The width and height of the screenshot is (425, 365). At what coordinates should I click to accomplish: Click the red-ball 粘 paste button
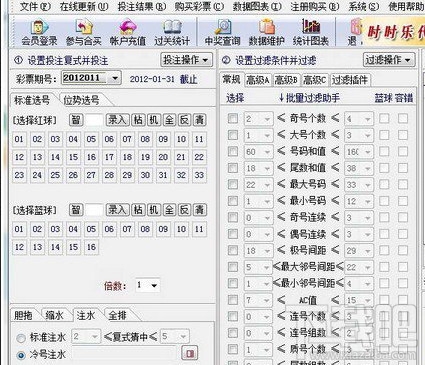(x=138, y=120)
